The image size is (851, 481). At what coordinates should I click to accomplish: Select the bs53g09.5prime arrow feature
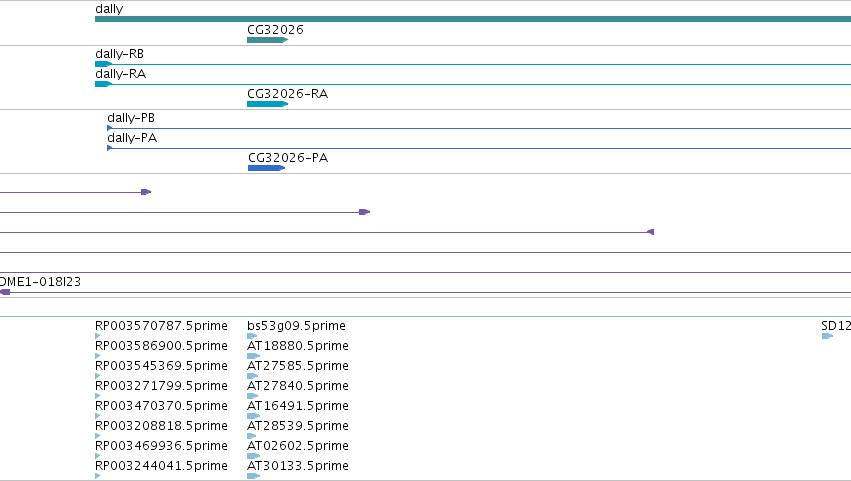[252, 336]
